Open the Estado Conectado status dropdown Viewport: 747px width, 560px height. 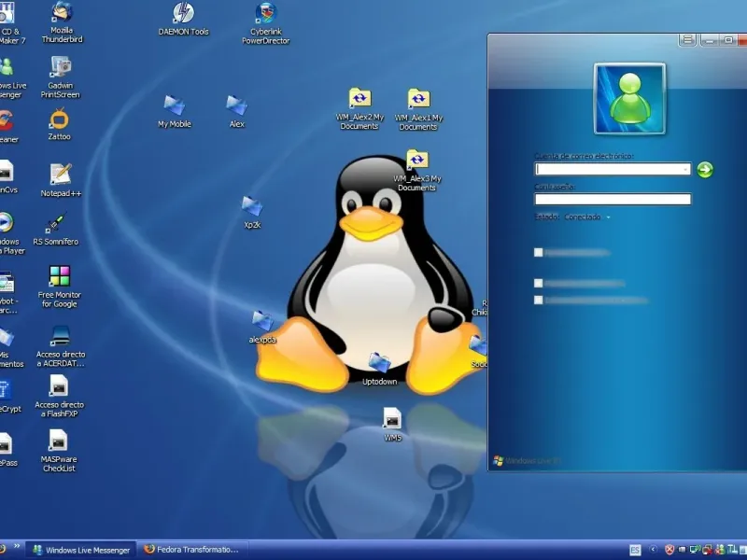[x=586, y=217]
